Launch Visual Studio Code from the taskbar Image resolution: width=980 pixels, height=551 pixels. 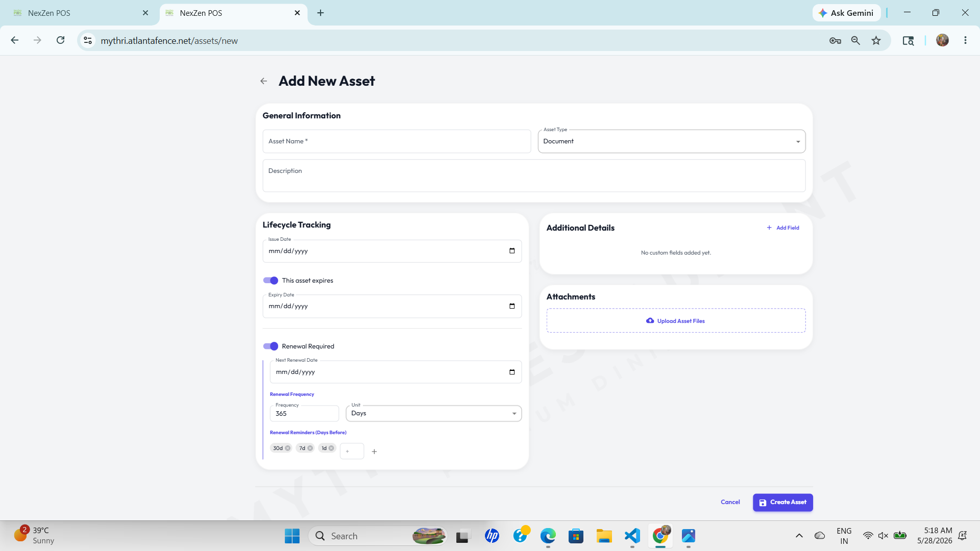(x=632, y=536)
